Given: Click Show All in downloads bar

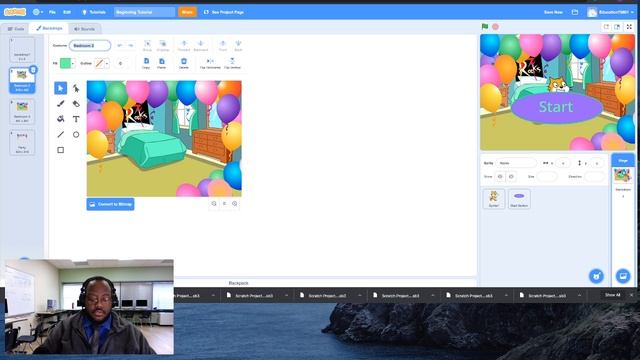Looking at the screenshot, I should click(x=612, y=295).
